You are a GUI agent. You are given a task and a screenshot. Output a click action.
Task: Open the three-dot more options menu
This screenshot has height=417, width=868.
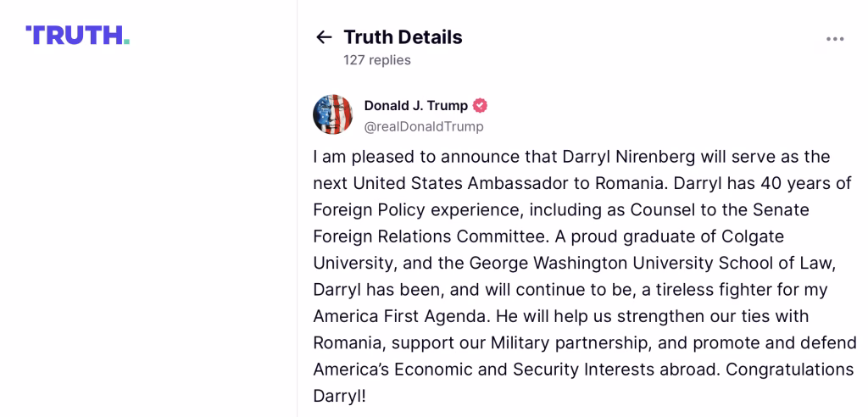click(835, 39)
